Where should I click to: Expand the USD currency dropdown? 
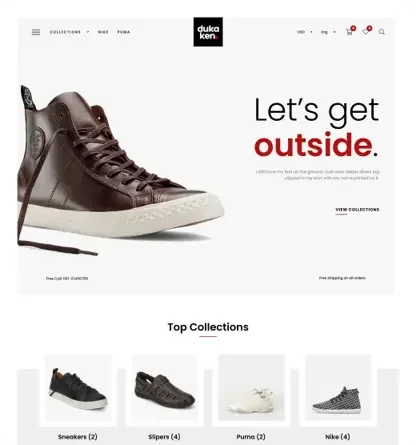(305, 32)
